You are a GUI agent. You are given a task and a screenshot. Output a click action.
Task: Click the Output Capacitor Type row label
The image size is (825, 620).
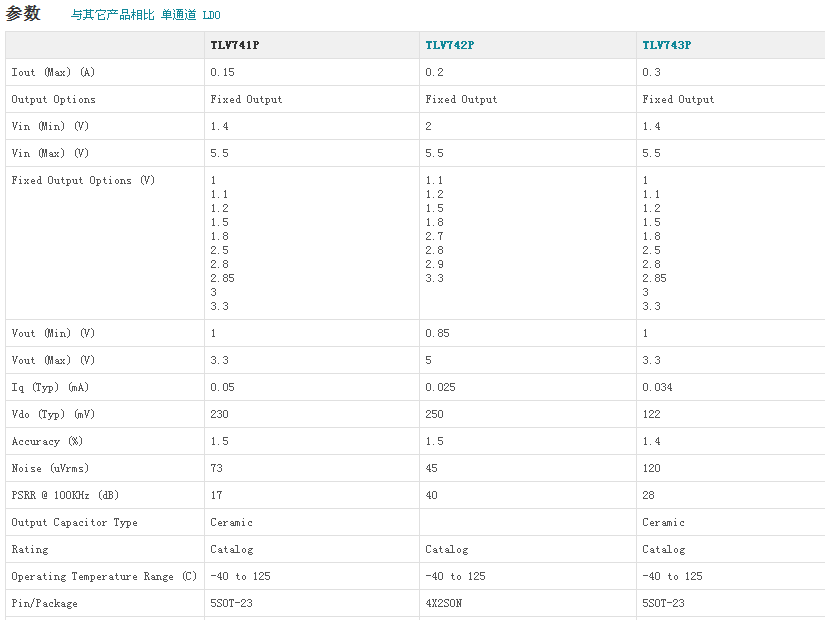pos(74,522)
